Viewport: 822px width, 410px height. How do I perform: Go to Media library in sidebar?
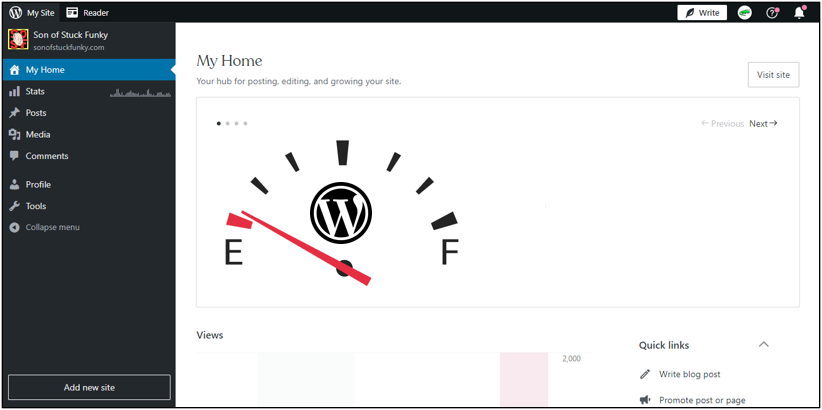[x=38, y=135]
